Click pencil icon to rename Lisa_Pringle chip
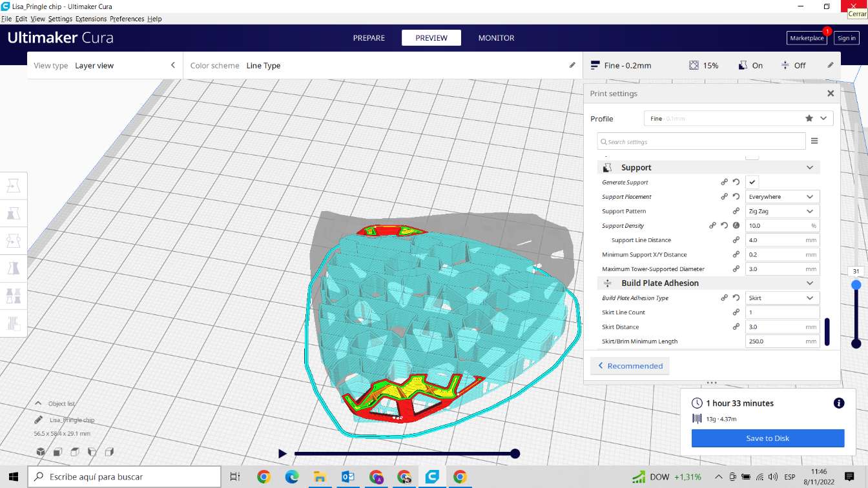This screenshot has height=488, width=868. 39,420
